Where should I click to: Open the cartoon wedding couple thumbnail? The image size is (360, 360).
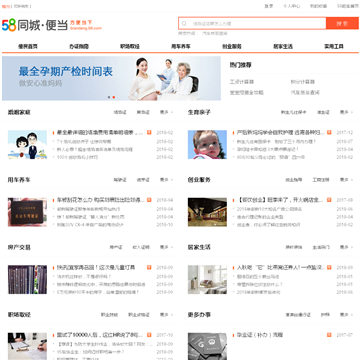pyautogui.click(x=27, y=145)
